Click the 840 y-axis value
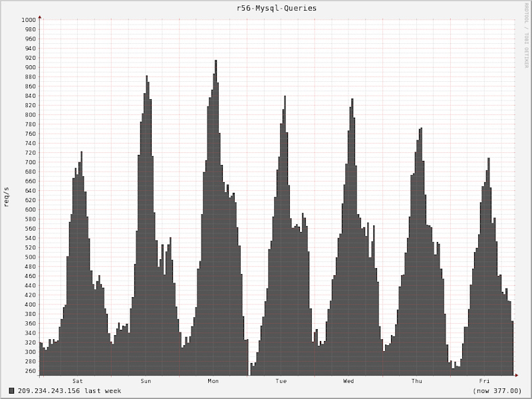 click(30, 96)
